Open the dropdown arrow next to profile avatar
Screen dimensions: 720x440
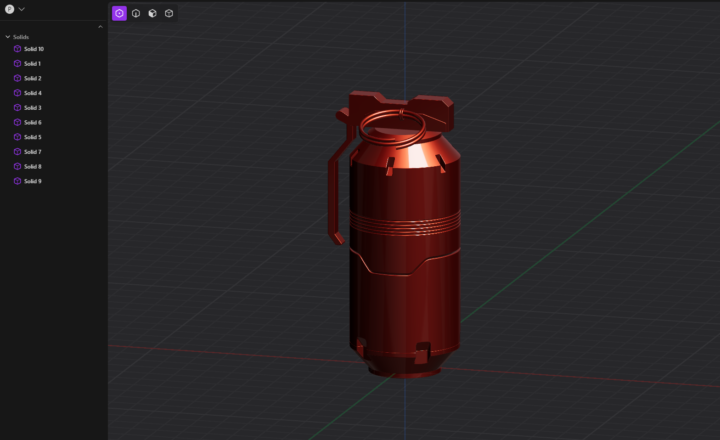tap(22, 9)
